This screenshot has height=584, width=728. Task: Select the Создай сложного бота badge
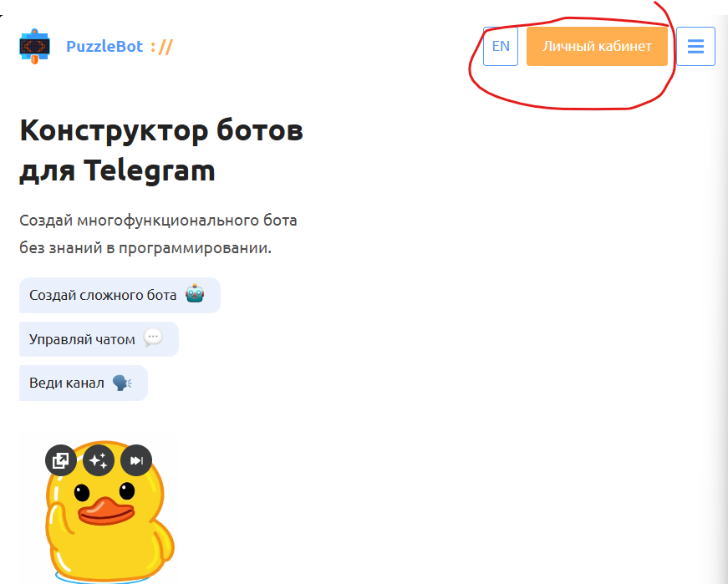click(120, 295)
